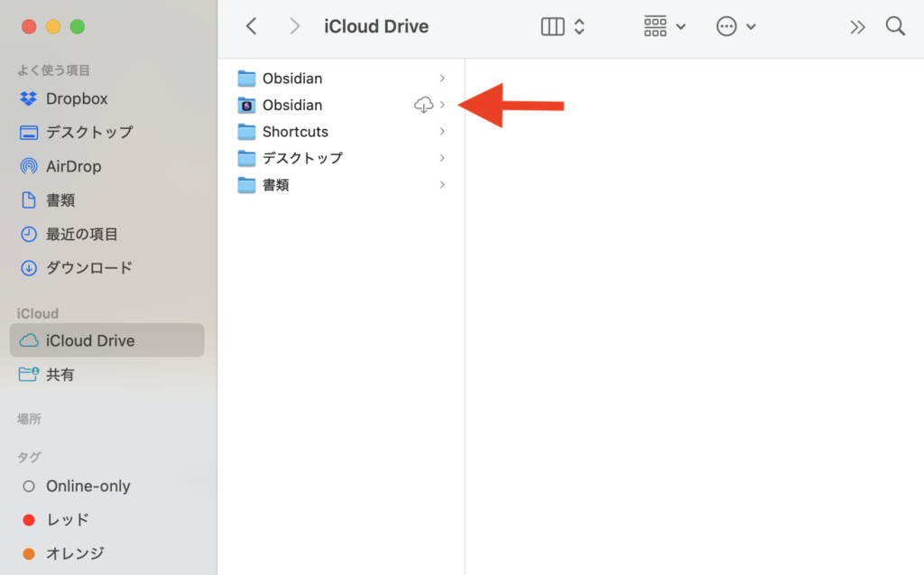Open ダウンロード in the sidebar
Screen dimensions: 924x575
point(88,267)
